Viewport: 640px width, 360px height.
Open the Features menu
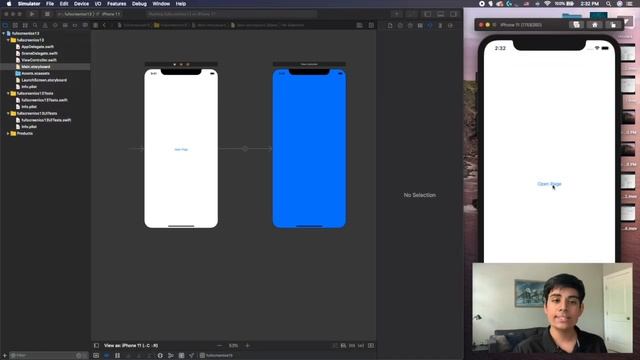click(x=116, y=4)
